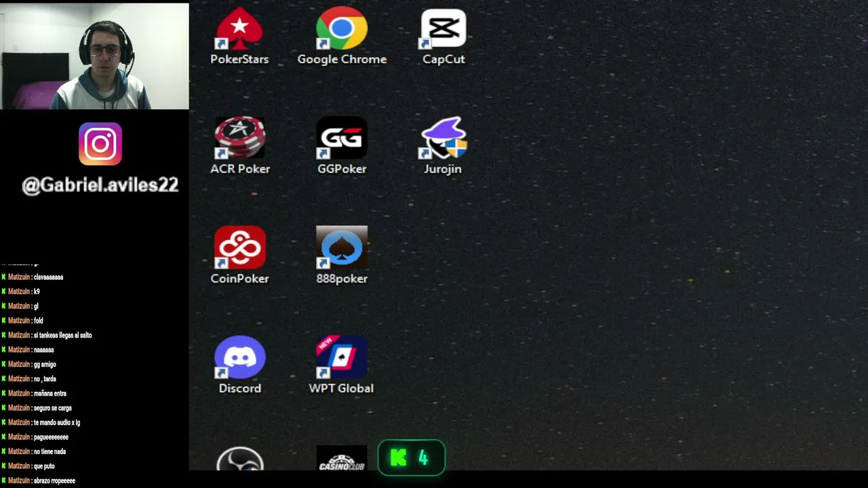
Task: Click the GGPoker desktop shortcut
Action: tap(342, 146)
